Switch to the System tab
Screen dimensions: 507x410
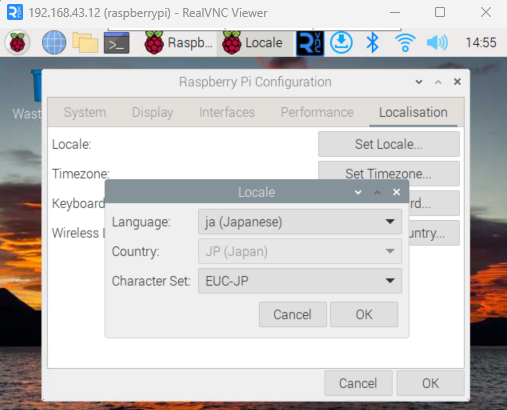(85, 112)
